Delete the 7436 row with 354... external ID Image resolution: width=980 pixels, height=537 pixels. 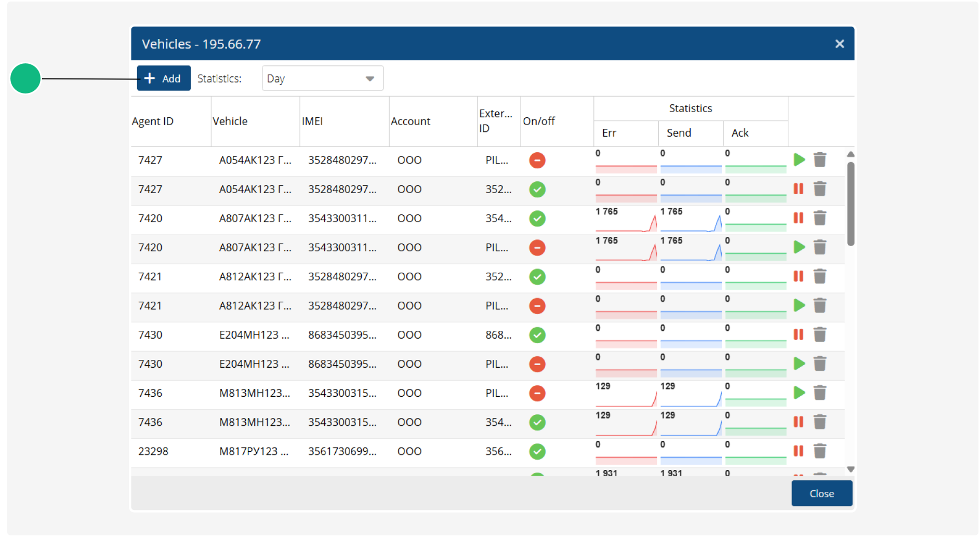coord(820,422)
